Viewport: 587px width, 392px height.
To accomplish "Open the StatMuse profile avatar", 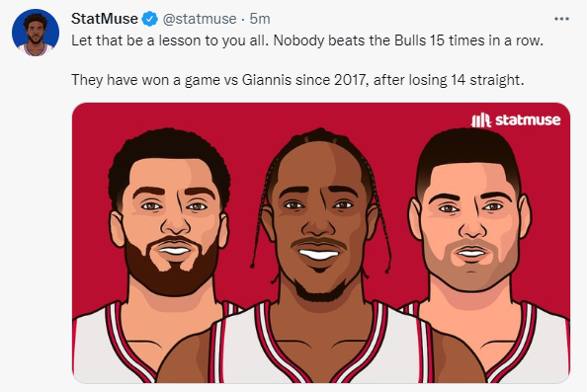I will 36,33.
